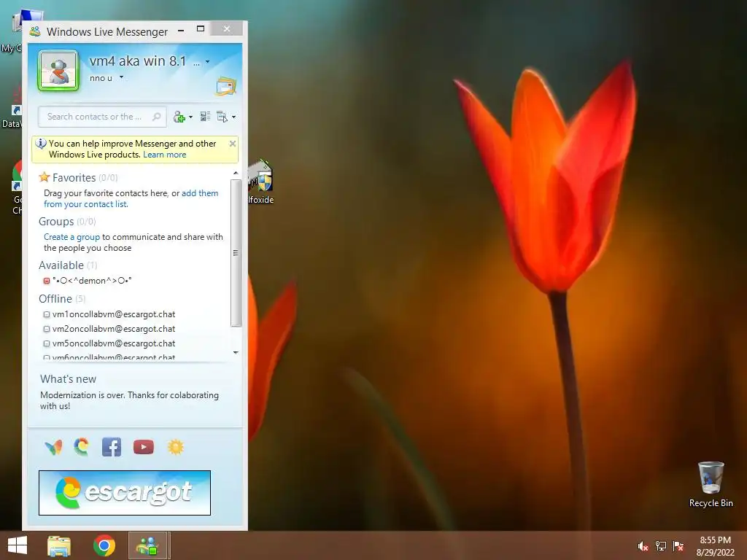Screen dimensions: 747x560
Task: Select vm1oncollabvm@escargot.chat contact
Action: (x=114, y=314)
